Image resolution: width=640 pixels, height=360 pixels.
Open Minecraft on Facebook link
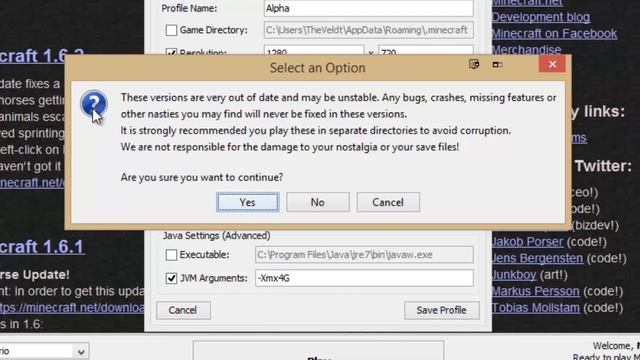pyautogui.click(x=554, y=33)
